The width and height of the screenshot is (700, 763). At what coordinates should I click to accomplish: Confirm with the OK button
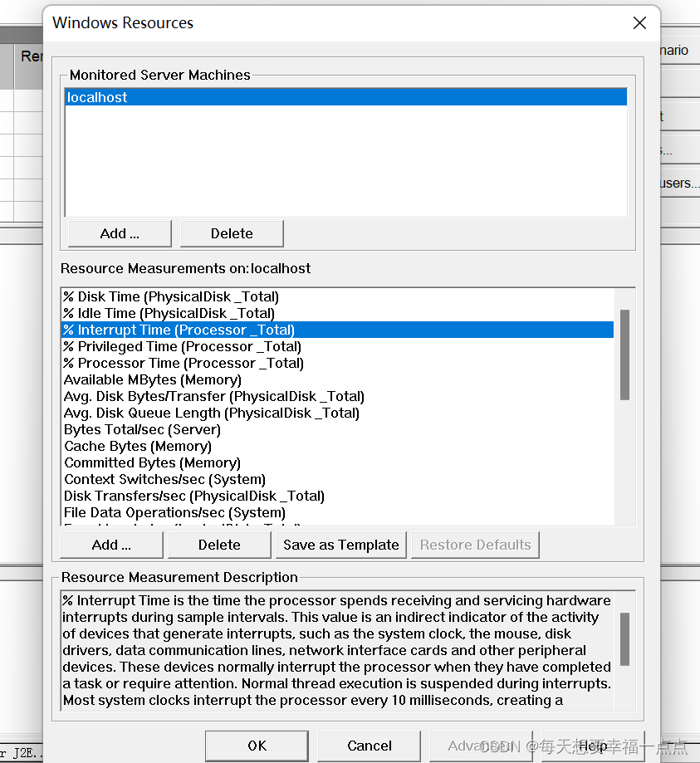coord(257,746)
